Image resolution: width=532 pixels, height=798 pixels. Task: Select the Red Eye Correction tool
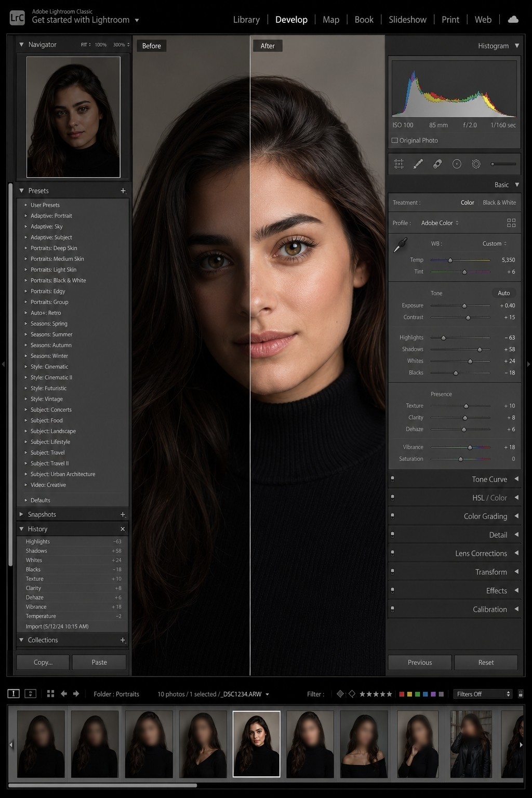click(x=457, y=164)
